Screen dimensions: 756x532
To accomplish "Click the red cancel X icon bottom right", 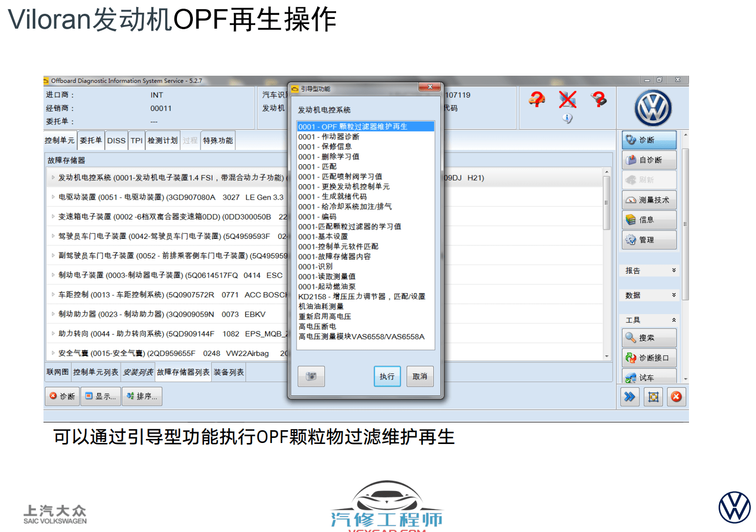I will click(676, 397).
